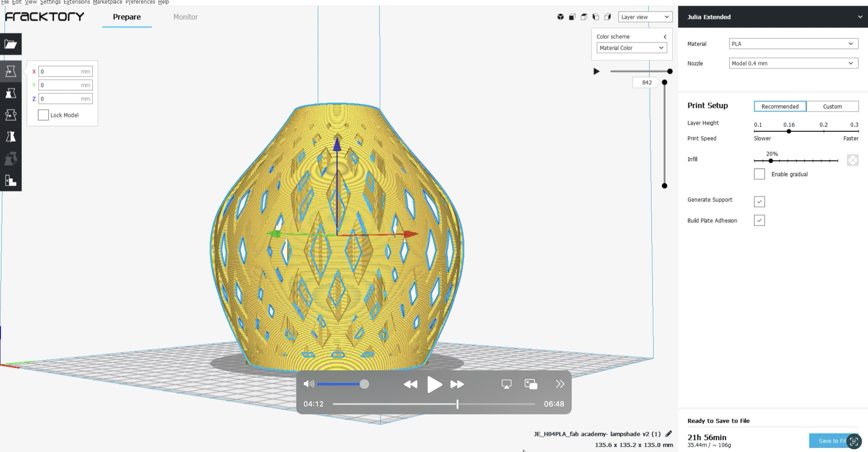Click the Layer Height slider handle
The image size is (868, 452).
click(789, 131)
